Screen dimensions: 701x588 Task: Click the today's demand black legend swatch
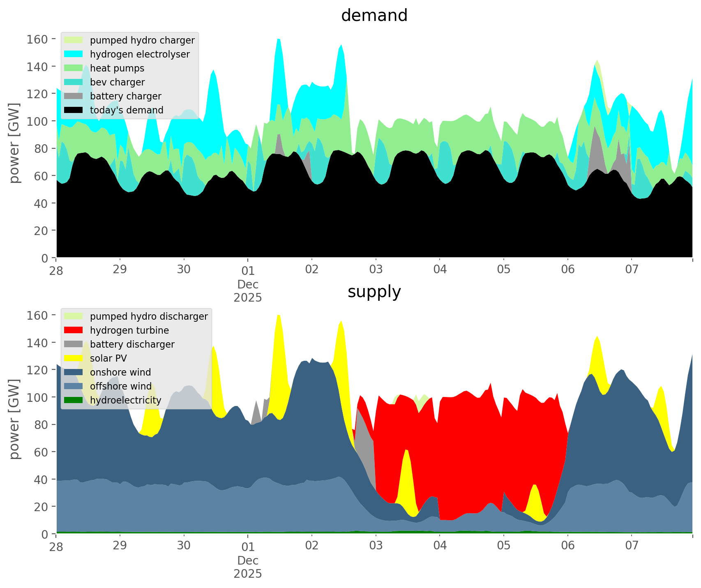[73, 110]
